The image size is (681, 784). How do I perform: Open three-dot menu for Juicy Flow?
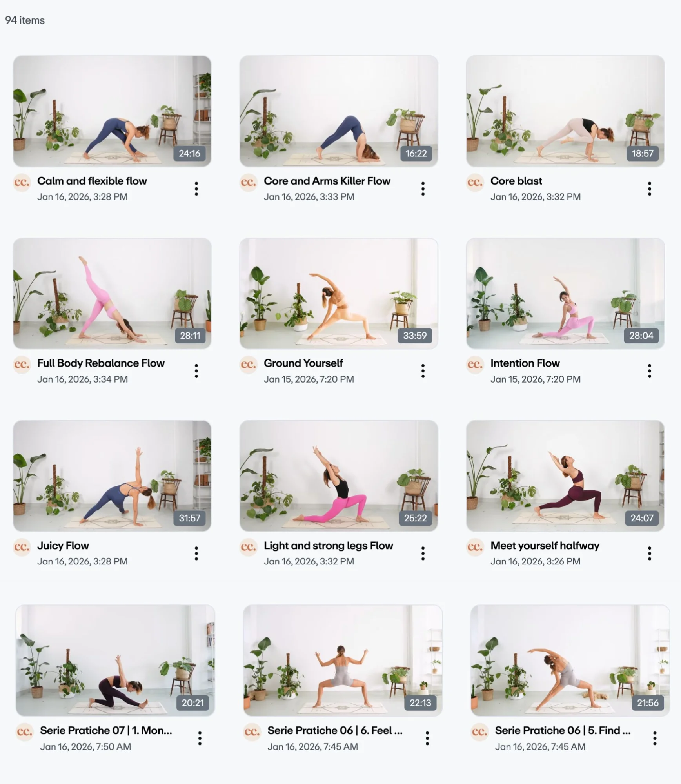(196, 554)
